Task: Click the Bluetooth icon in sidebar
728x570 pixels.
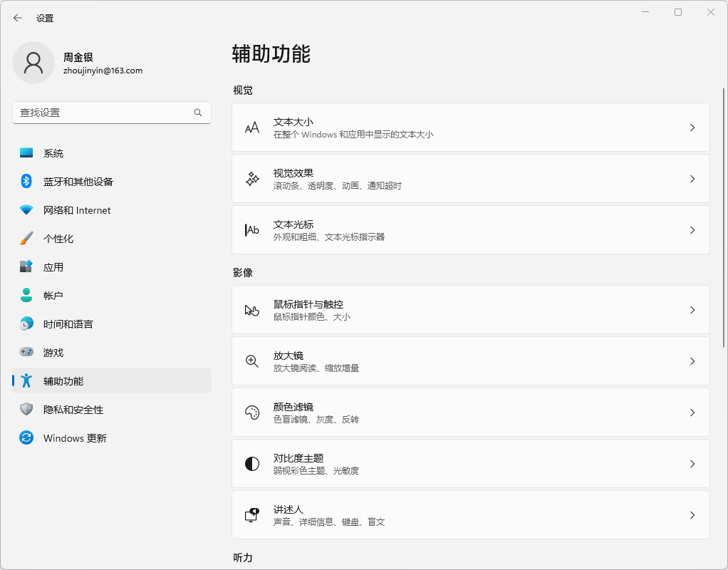Action: [26, 182]
